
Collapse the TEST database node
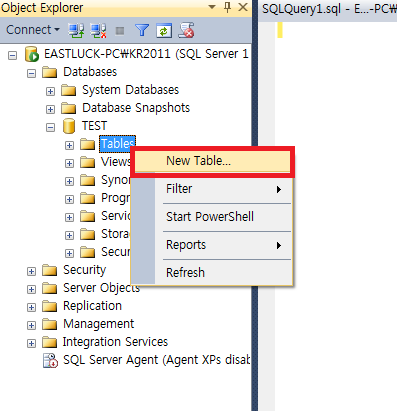click(50, 127)
